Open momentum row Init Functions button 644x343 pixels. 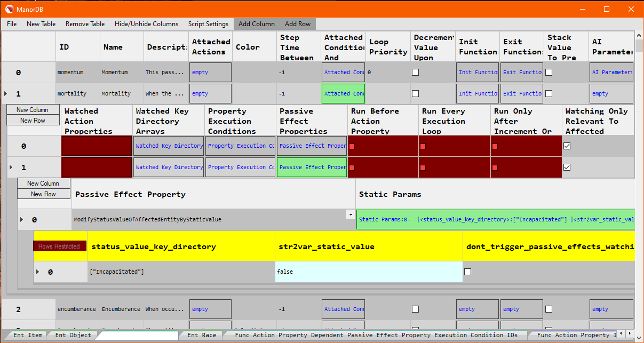point(477,72)
